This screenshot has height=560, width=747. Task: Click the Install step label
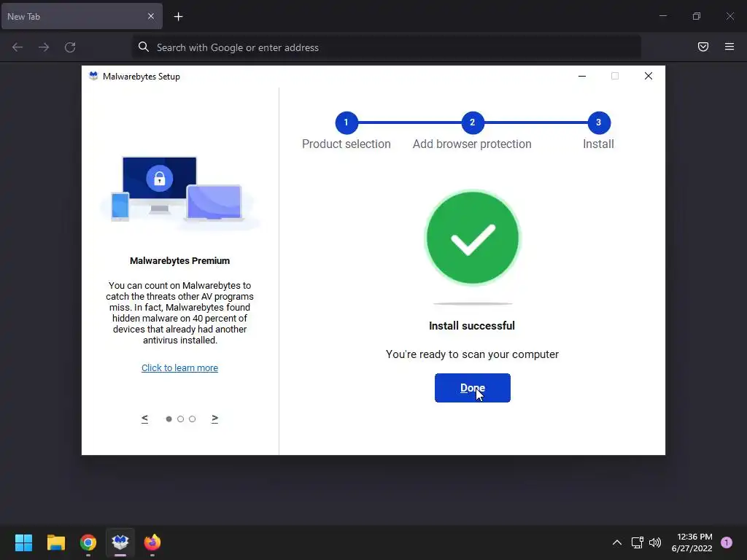[x=598, y=144]
